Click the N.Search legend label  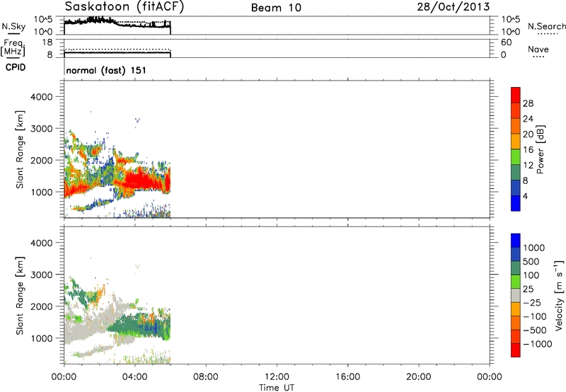pos(546,26)
